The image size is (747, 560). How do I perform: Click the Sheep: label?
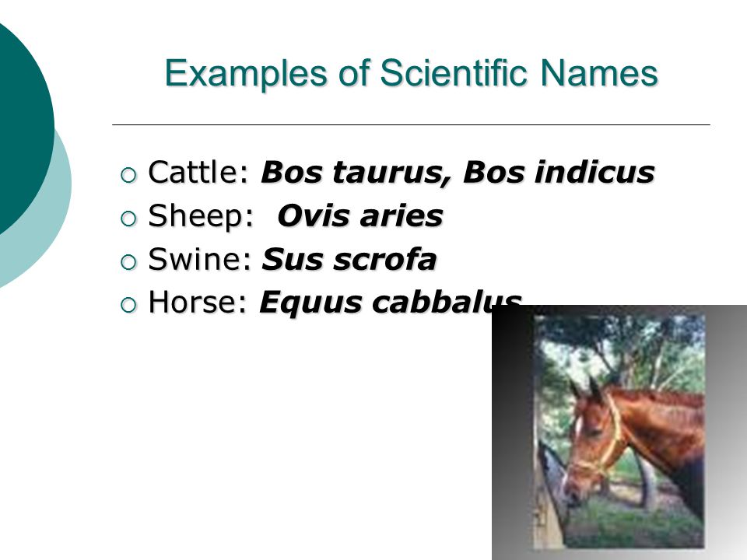click(202, 216)
